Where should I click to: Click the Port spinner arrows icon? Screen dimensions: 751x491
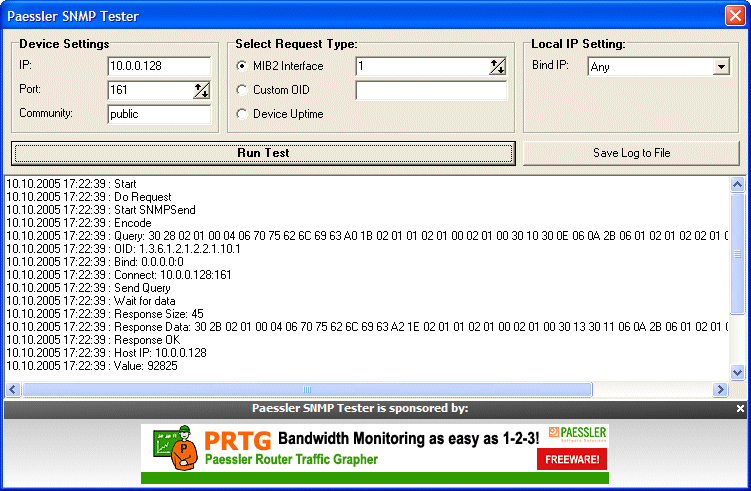[x=201, y=90]
